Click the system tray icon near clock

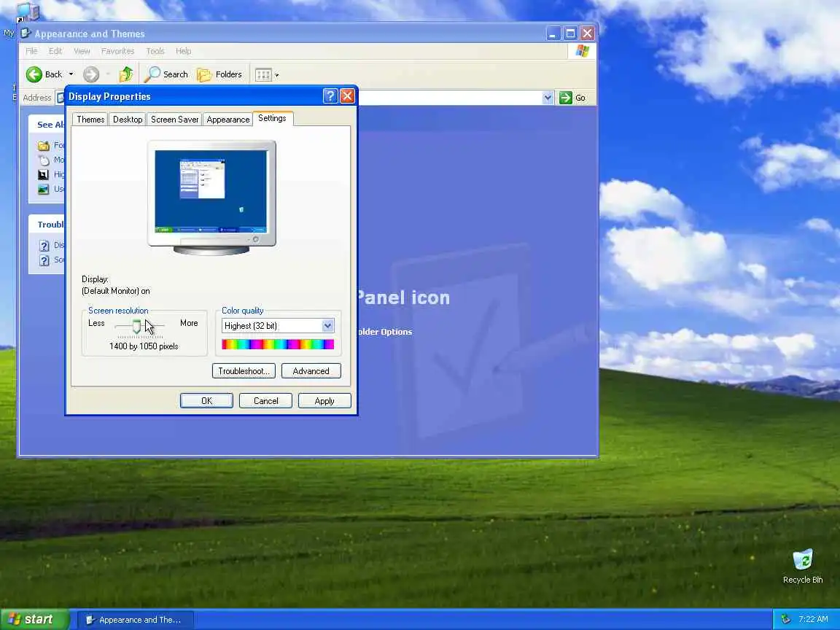[785, 619]
